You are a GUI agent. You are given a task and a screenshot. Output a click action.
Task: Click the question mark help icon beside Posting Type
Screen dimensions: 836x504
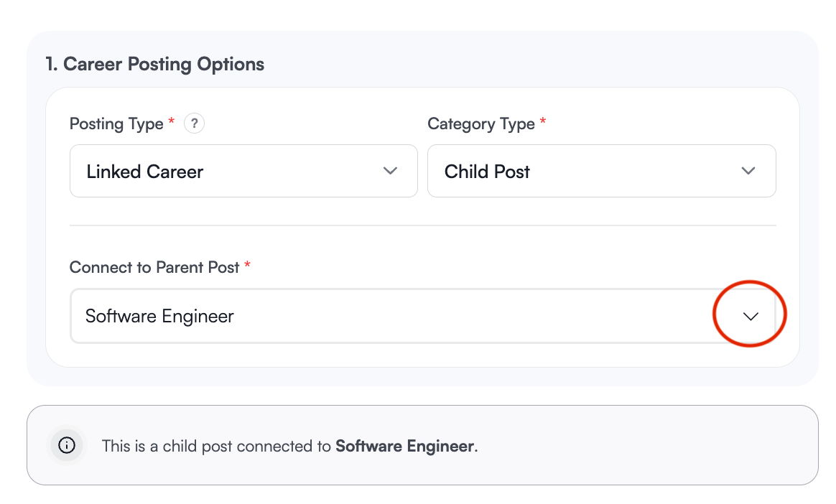click(194, 123)
